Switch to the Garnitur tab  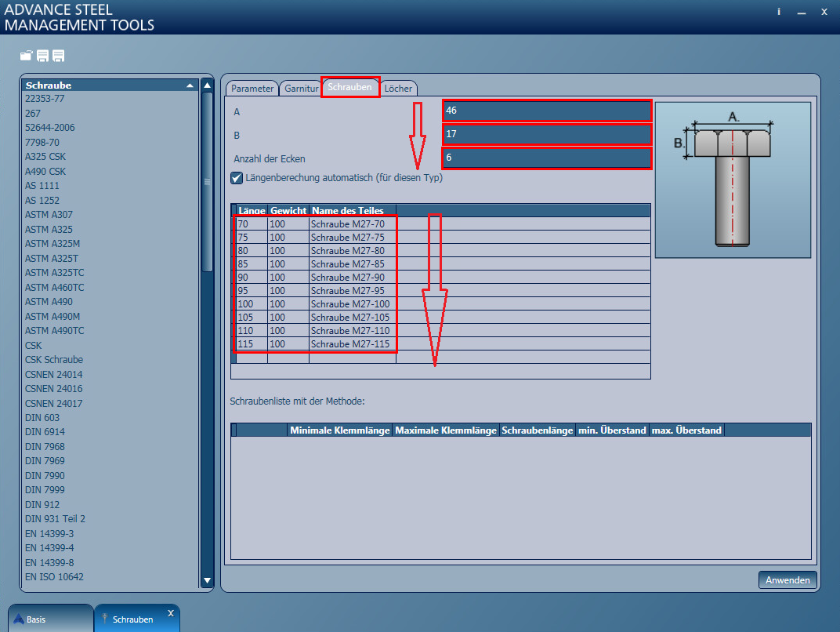(x=301, y=89)
